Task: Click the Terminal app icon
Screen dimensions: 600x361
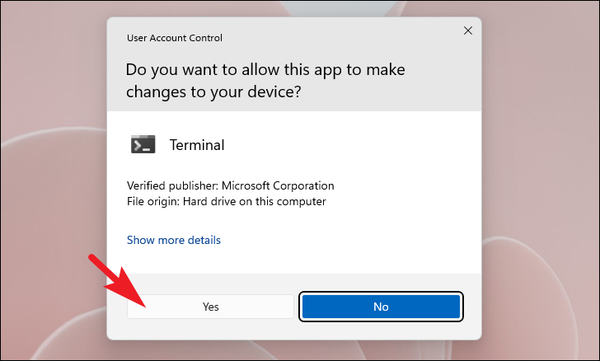Action: coord(143,144)
